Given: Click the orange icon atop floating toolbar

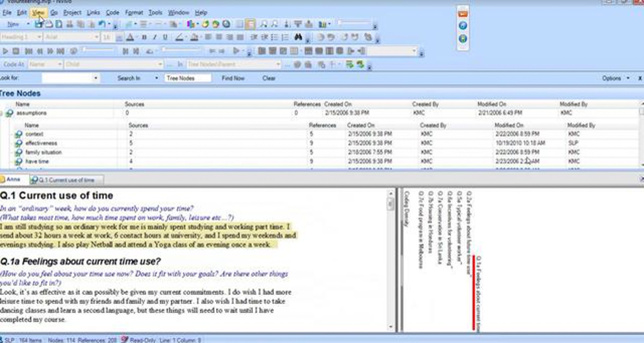Looking at the screenshot, I should point(463,14).
